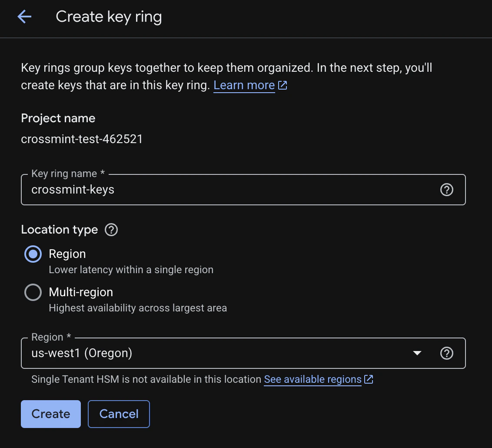The image size is (492, 448).
Task: Select the Region radio button
Action: [33, 254]
